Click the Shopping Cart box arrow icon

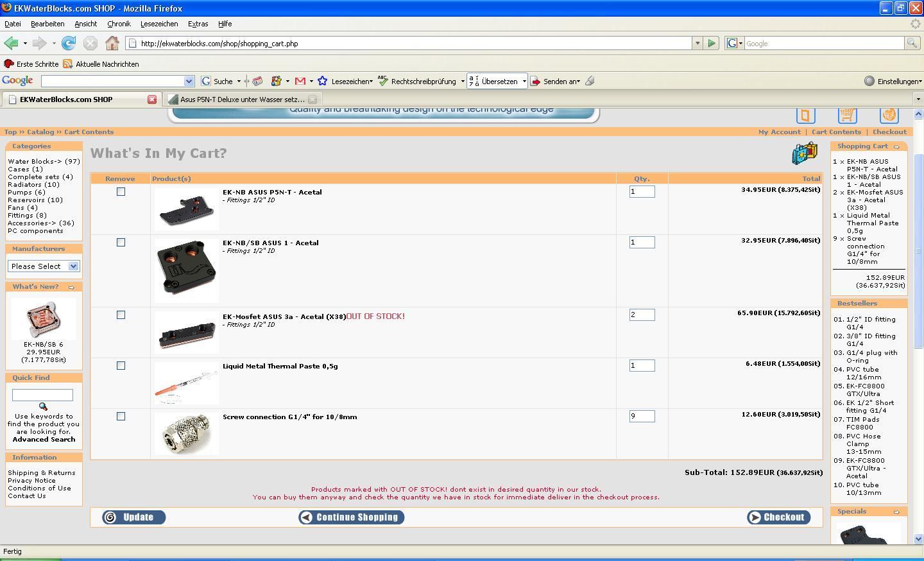tap(896, 147)
